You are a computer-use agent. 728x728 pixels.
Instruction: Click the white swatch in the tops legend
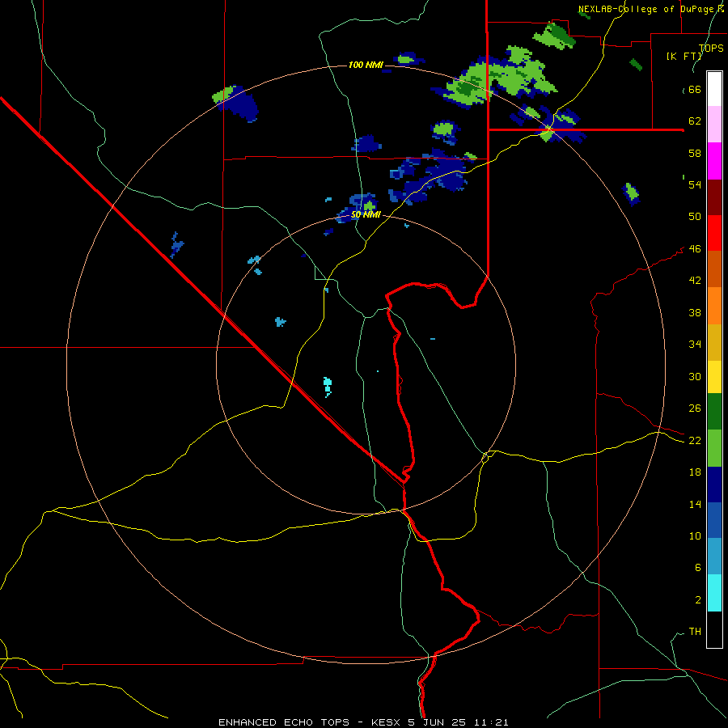point(714,89)
